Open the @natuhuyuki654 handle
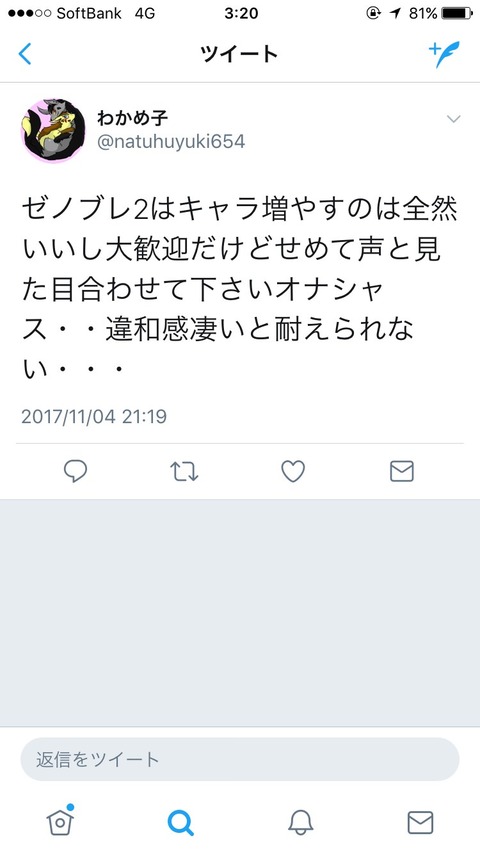 [x=171, y=142]
